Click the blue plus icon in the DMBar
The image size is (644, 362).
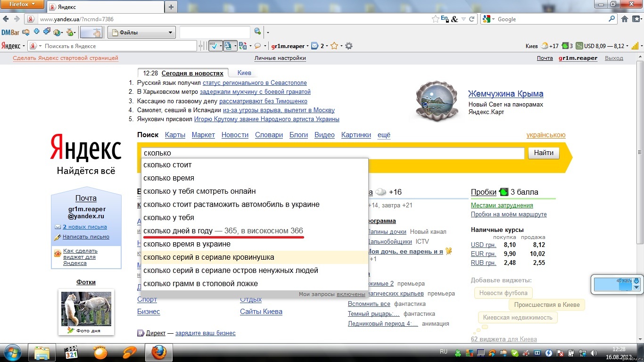click(37, 32)
